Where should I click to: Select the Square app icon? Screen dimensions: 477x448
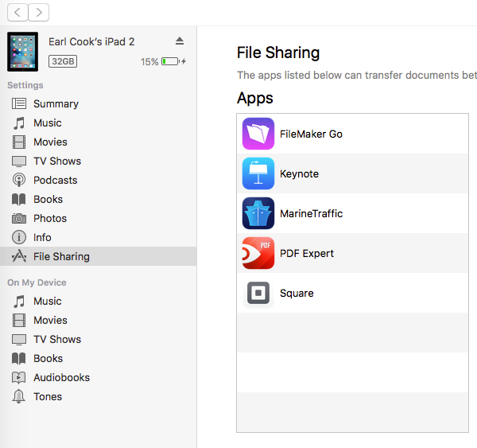[258, 293]
